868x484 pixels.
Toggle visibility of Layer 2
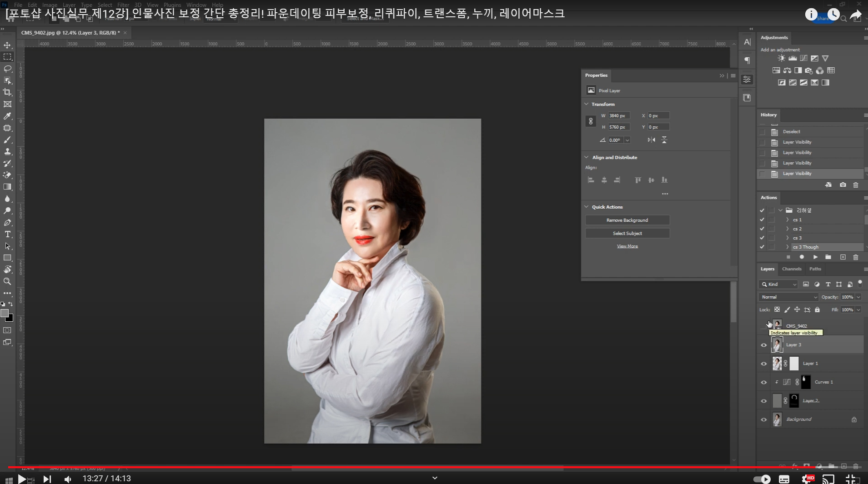[x=764, y=401]
